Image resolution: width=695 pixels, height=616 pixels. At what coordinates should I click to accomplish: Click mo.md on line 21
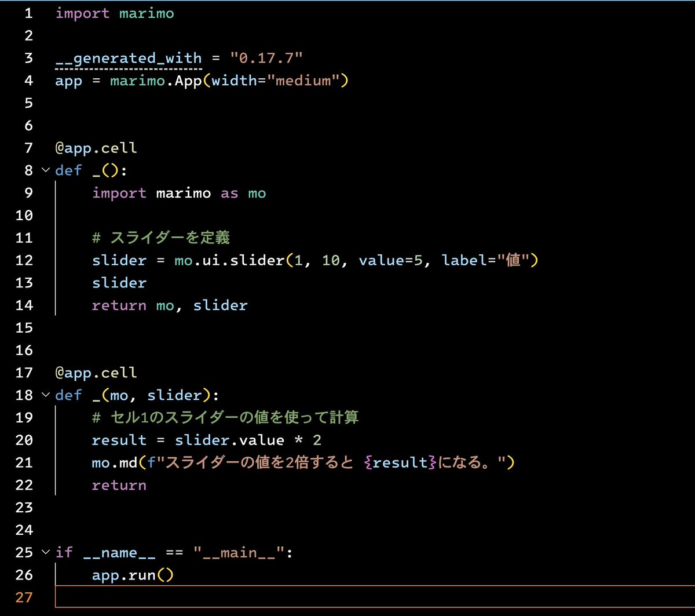[x=115, y=462]
